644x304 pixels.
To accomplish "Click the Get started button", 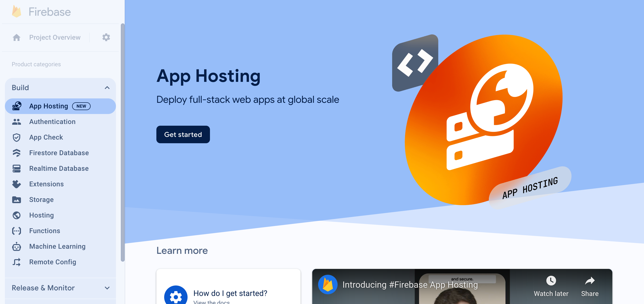I will 183,134.
